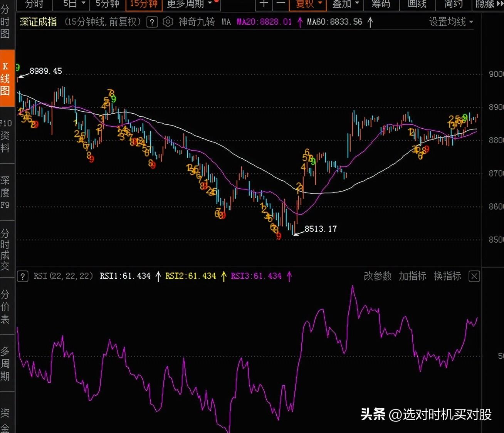
Task: Open the 复权 adjustment dropdown
Action: pyautogui.click(x=308, y=4)
